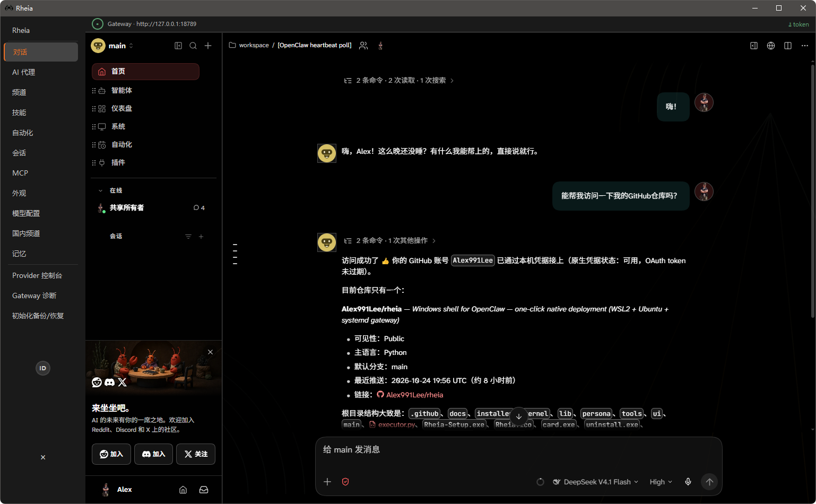Viewport: 816px width, 504px height.
Task: Click the chat scrollbar
Action: [812, 191]
